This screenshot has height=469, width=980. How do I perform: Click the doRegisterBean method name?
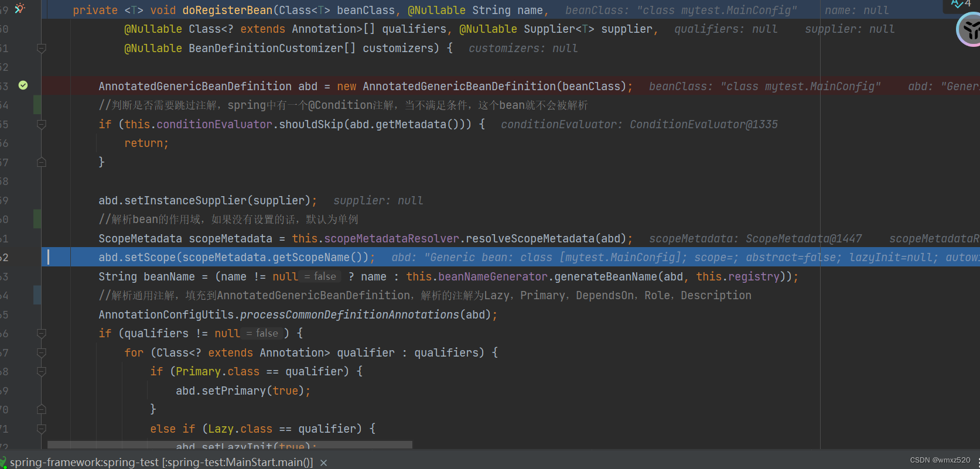point(227,11)
